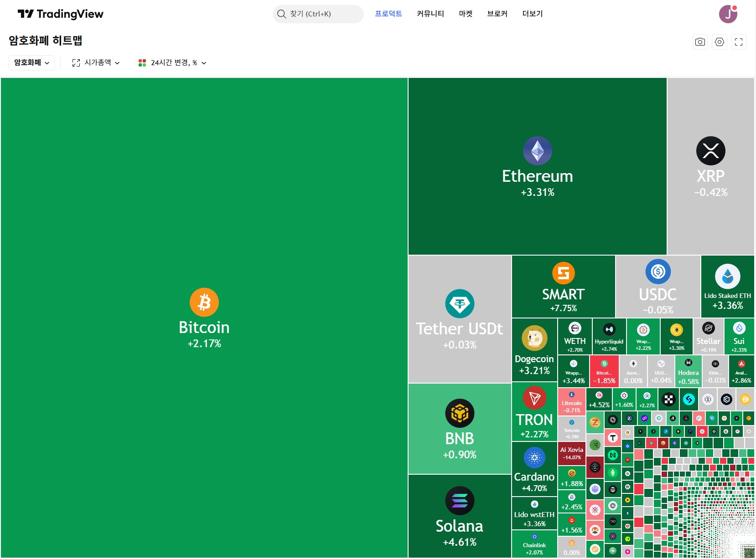Open the Chainlink tile
This screenshot has width=756, height=559.
[x=534, y=544]
